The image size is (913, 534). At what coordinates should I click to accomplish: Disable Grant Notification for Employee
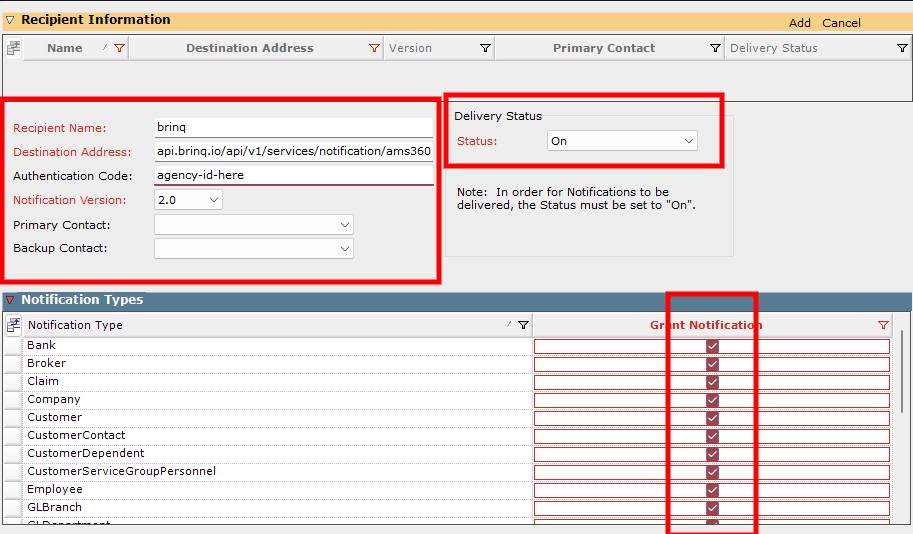[x=712, y=490]
